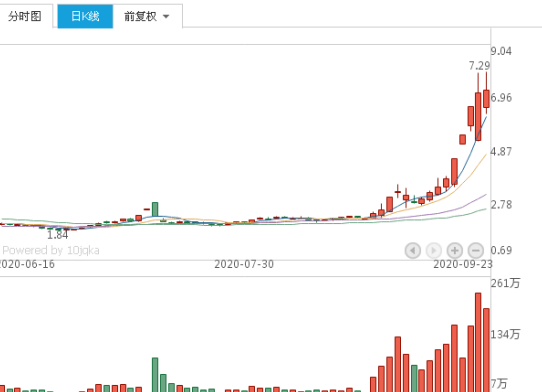Click the tall green candlestick in July
This screenshot has width=542, height=392.
click(x=155, y=209)
